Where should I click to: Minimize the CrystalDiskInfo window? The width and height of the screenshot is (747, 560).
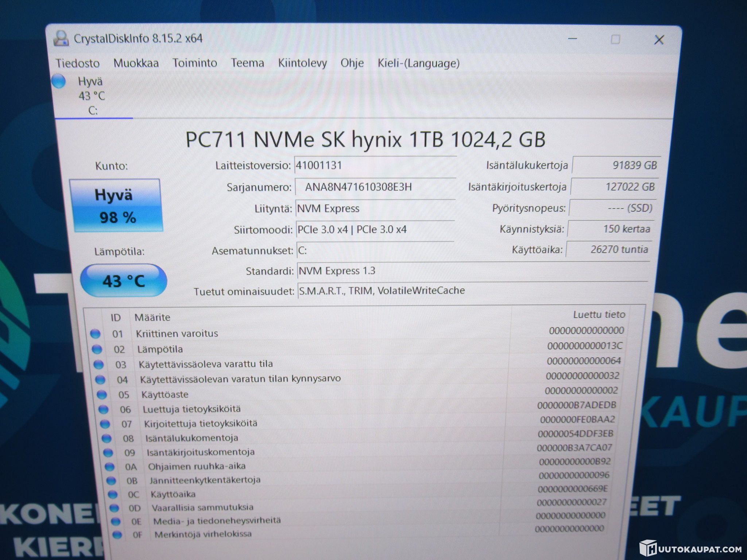(573, 39)
